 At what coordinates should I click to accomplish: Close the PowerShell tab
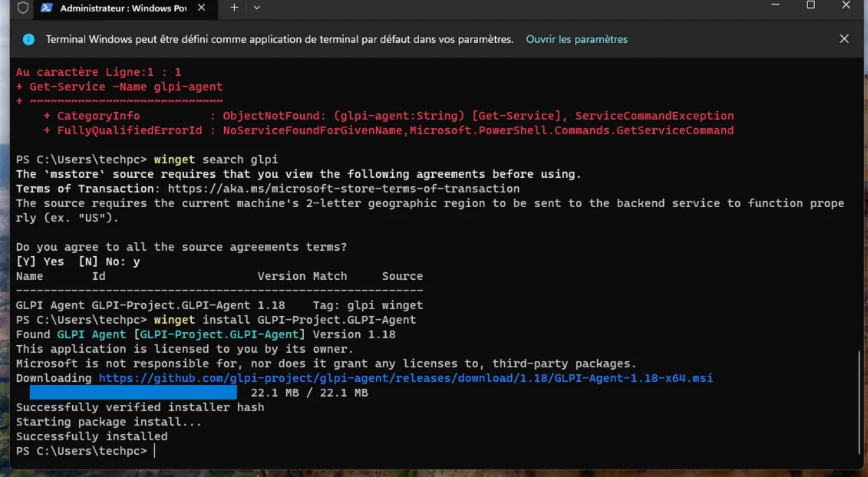pos(202,8)
